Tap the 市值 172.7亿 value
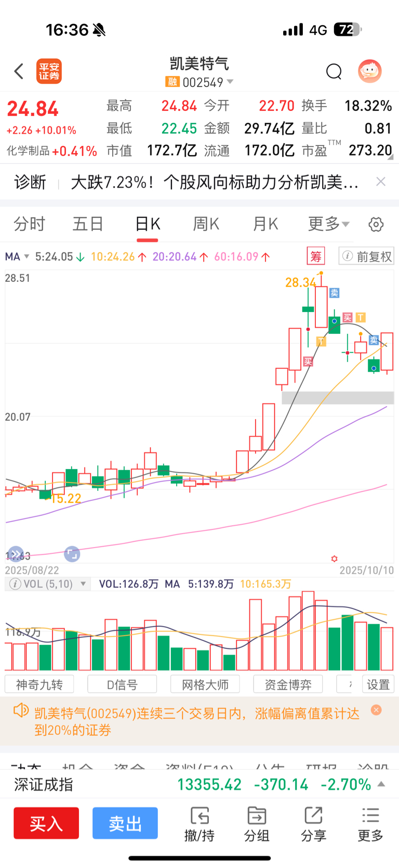Viewport: 399px width, 868px height. [x=172, y=150]
